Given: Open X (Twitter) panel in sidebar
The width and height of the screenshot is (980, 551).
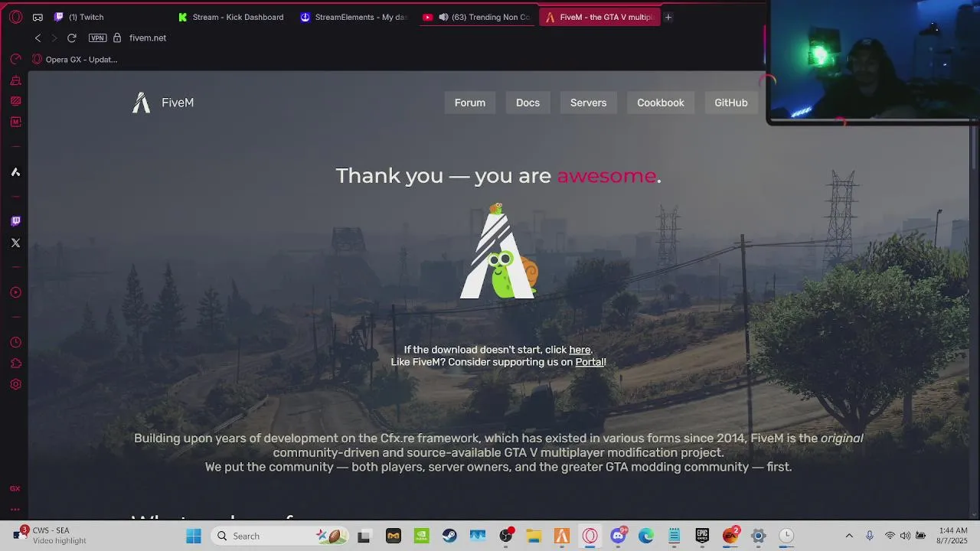Looking at the screenshot, I should (15, 243).
